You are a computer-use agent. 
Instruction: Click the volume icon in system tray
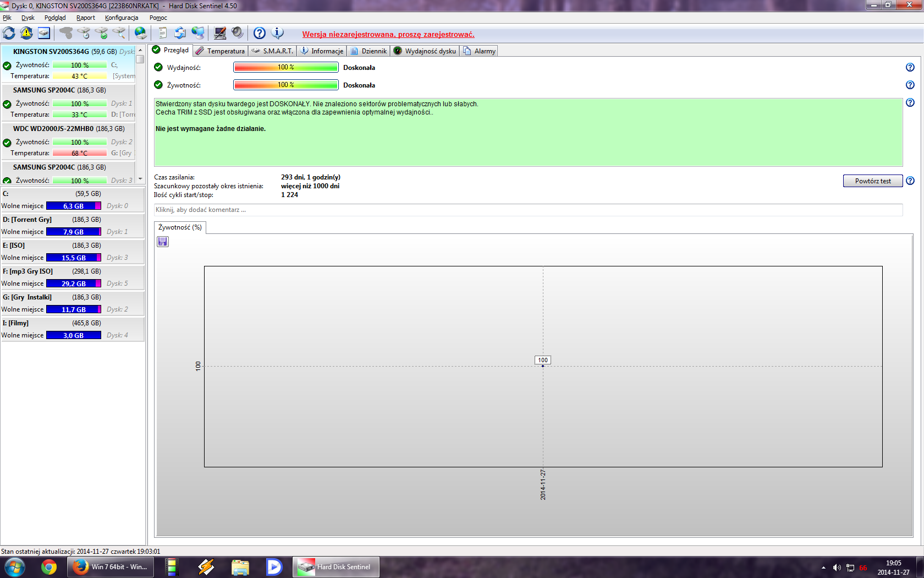(837, 568)
